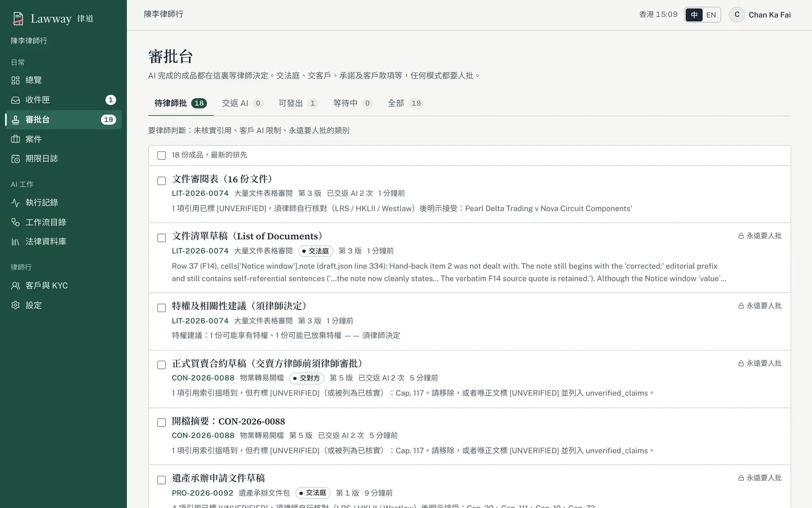Switch to the 待律師批 tab

coord(180,103)
